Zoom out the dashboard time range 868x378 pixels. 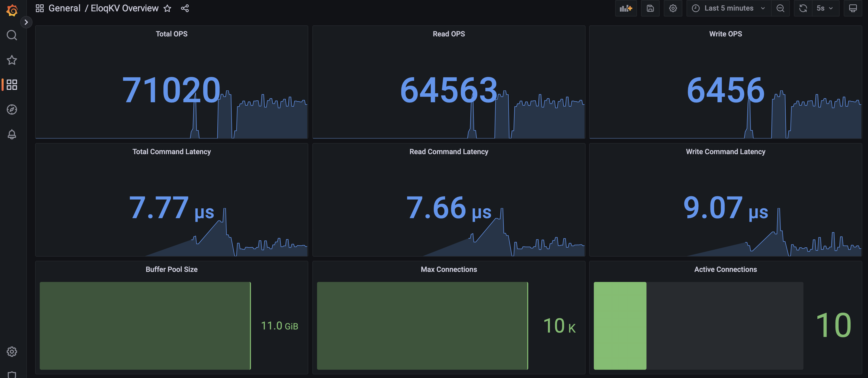pos(780,8)
